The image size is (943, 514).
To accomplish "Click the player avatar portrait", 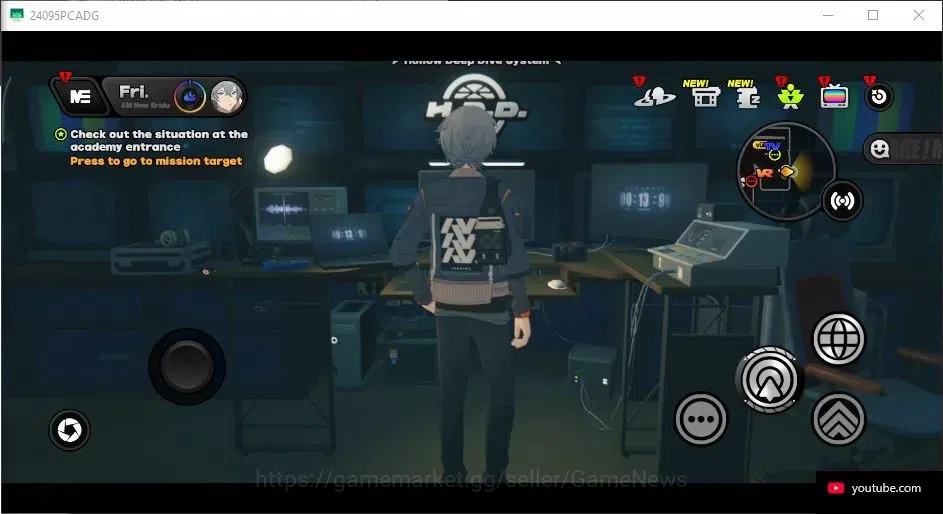I will 227,97.
